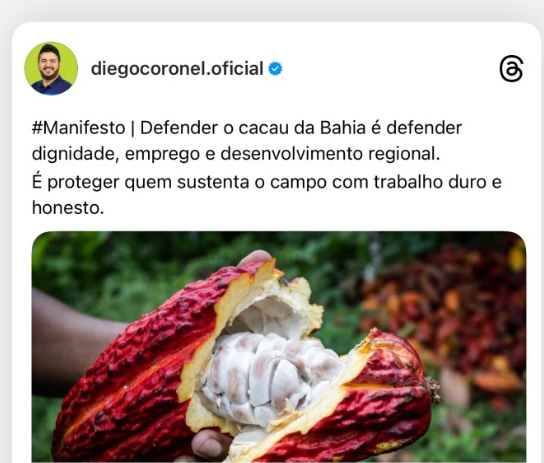The image size is (544, 463).
Task: Click the blue verified badge
Action: (275, 69)
